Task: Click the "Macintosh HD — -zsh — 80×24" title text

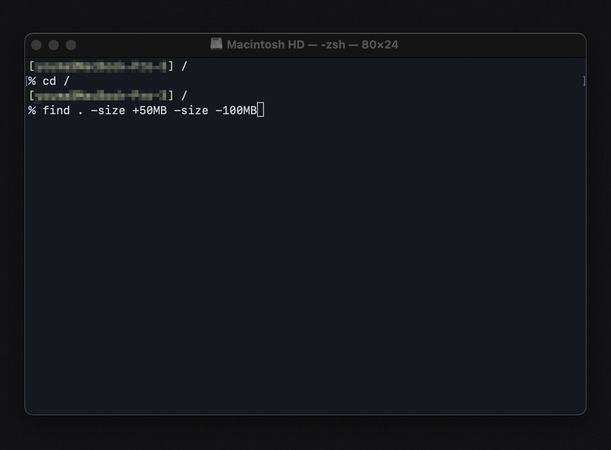Action: [312, 45]
